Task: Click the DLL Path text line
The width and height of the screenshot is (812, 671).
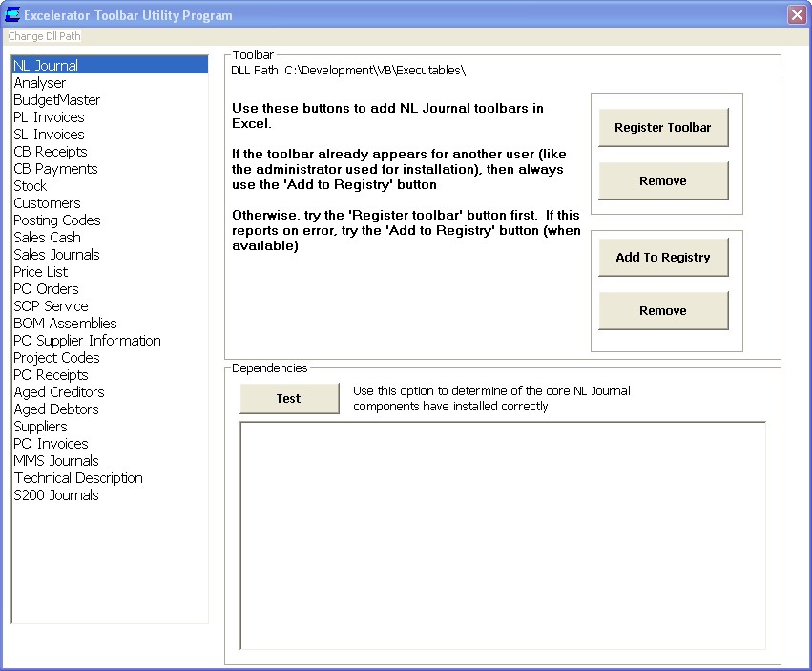Action: coord(348,70)
